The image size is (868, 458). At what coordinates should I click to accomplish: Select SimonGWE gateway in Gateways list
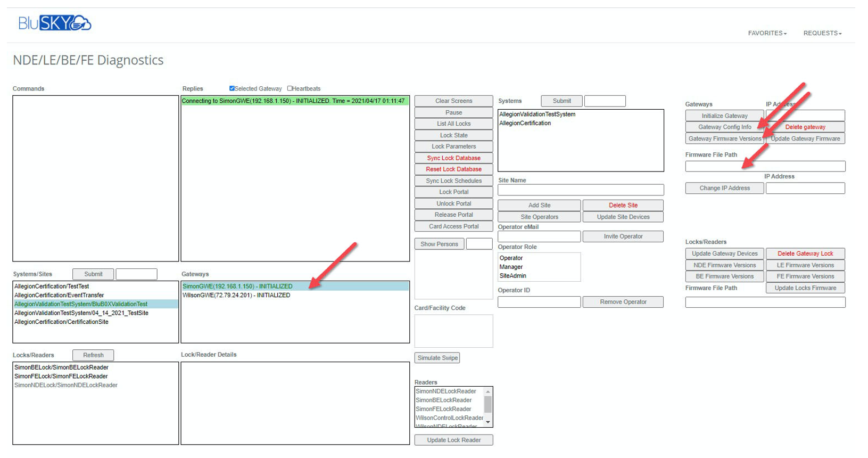[x=237, y=287]
